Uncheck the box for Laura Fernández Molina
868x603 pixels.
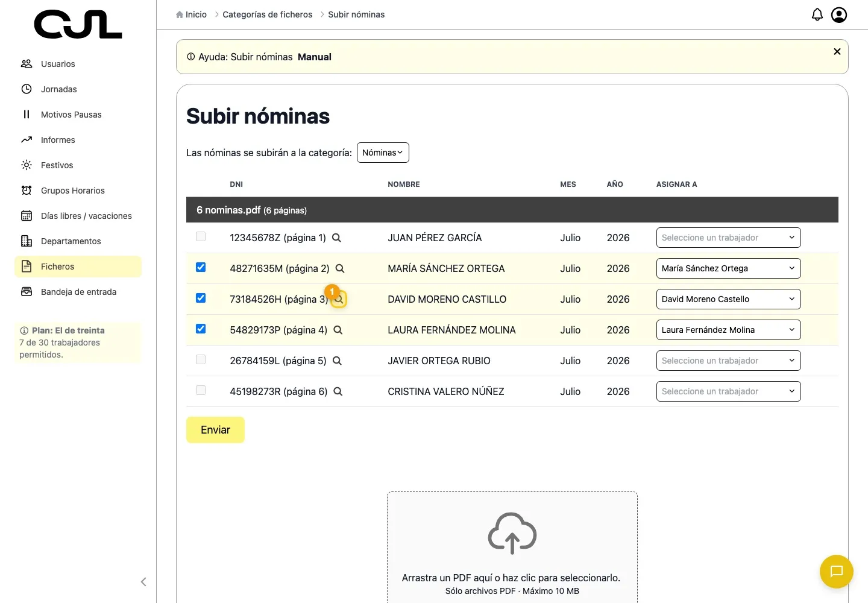click(201, 329)
